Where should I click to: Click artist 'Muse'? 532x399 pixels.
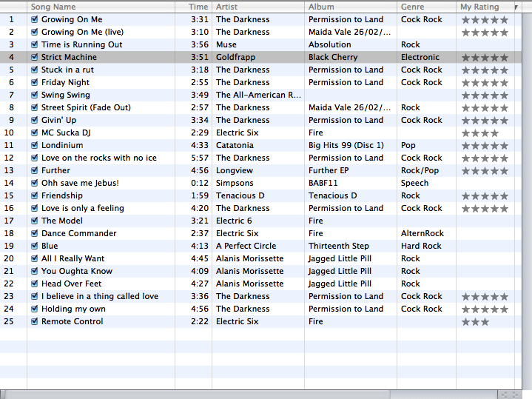(226, 44)
